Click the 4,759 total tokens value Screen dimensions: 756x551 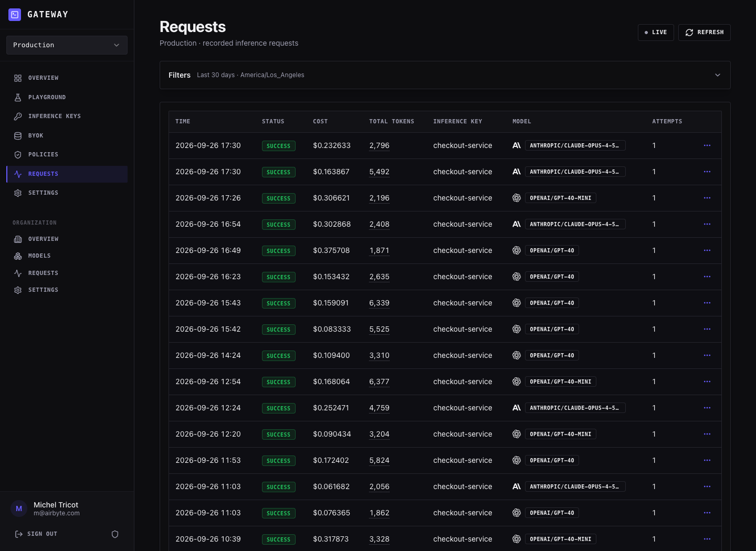pyautogui.click(x=379, y=408)
